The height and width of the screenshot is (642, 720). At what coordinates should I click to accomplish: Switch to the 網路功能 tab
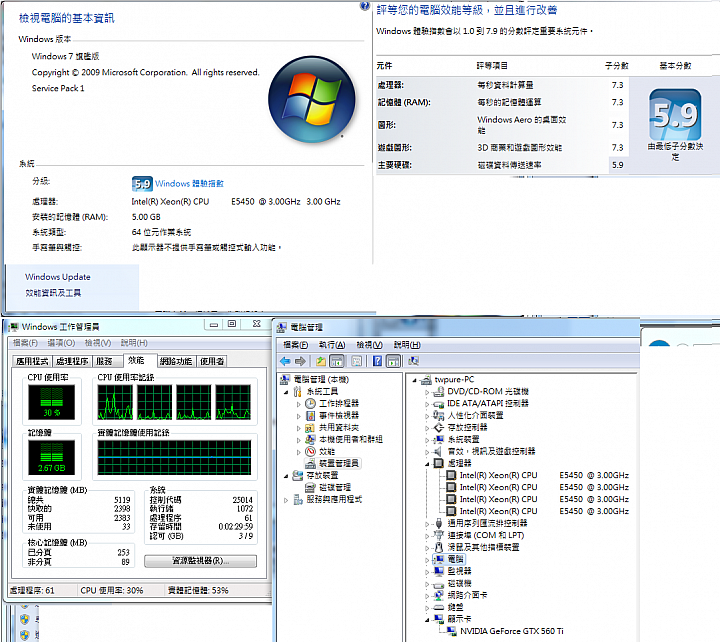(176, 361)
